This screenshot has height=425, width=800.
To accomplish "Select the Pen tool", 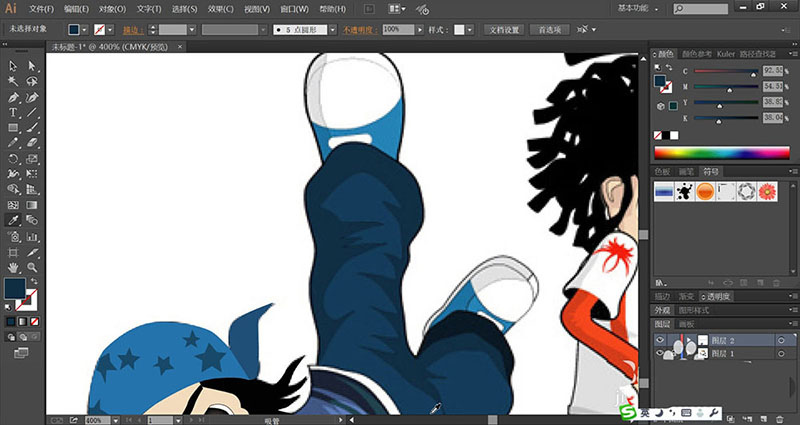I will [13, 97].
